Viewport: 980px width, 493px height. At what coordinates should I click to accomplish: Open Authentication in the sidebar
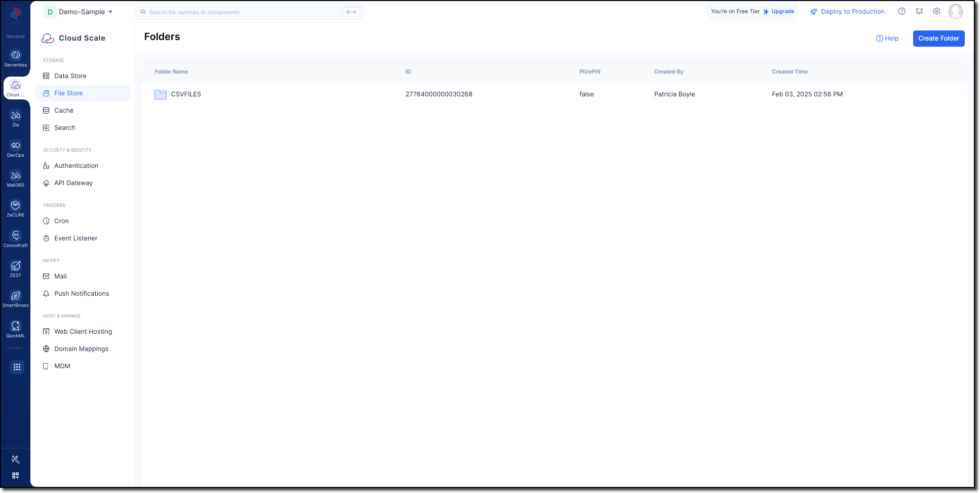(x=83, y=166)
